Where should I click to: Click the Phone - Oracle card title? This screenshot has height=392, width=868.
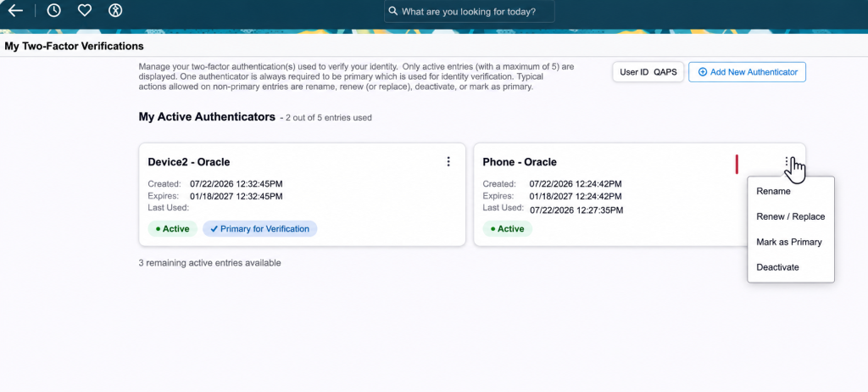tap(520, 162)
